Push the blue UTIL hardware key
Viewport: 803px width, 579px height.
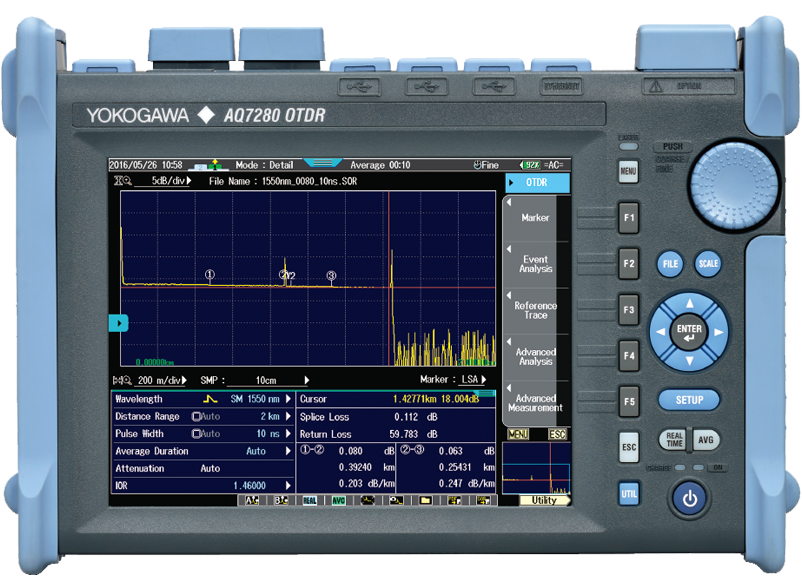629,494
